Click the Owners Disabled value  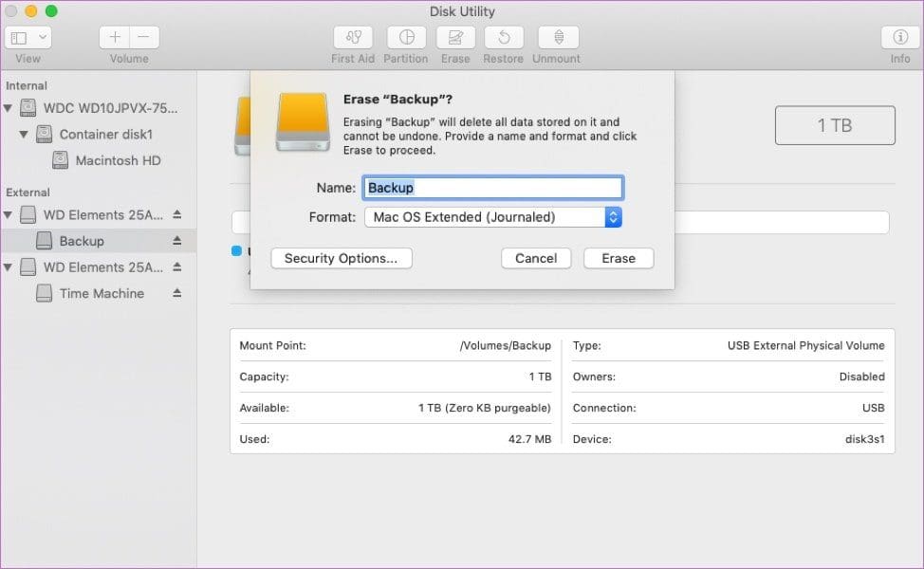coord(861,377)
